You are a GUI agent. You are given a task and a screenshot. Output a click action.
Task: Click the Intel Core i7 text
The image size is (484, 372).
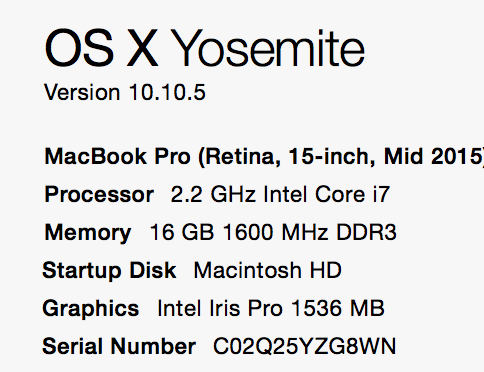point(326,194)
